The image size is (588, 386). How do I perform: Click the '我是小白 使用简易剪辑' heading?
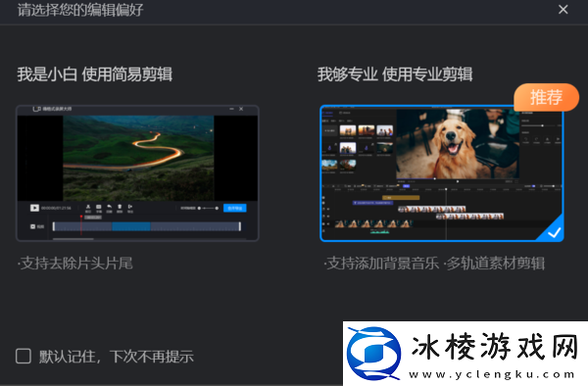[x=94, y=74]
